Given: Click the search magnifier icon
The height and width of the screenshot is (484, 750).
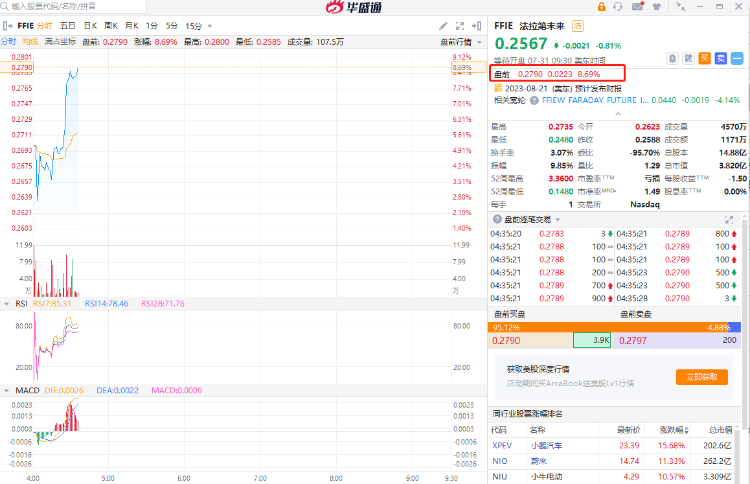Looking at the screenshot, I should coord(5,6).
